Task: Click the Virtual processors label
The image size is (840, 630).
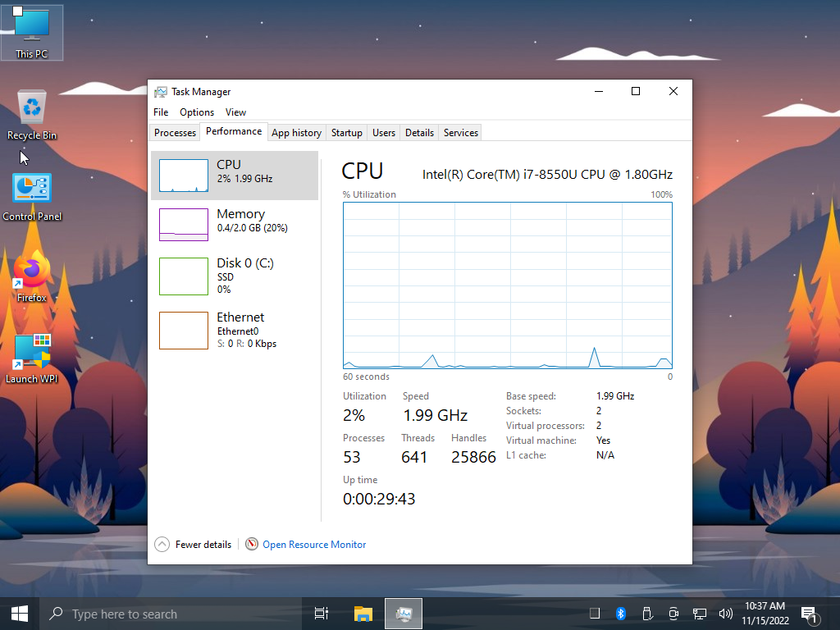Action: pyautogui.click(x=546, y=426)
